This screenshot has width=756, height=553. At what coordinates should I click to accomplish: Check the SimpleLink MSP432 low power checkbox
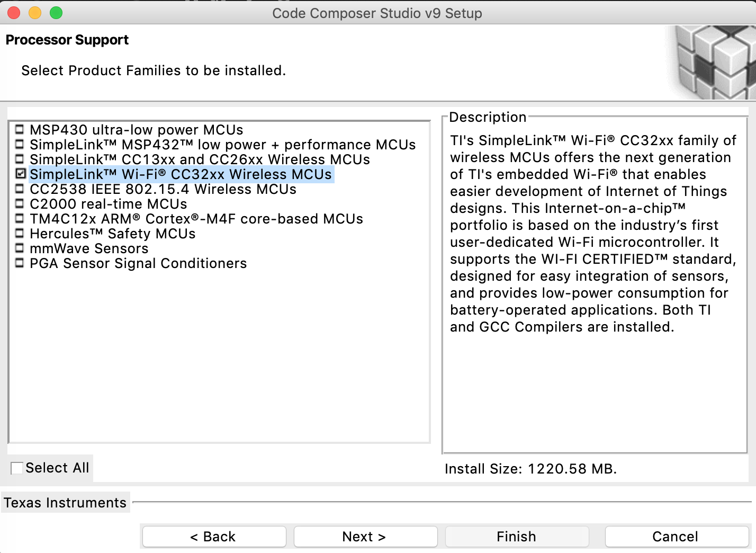20,144
